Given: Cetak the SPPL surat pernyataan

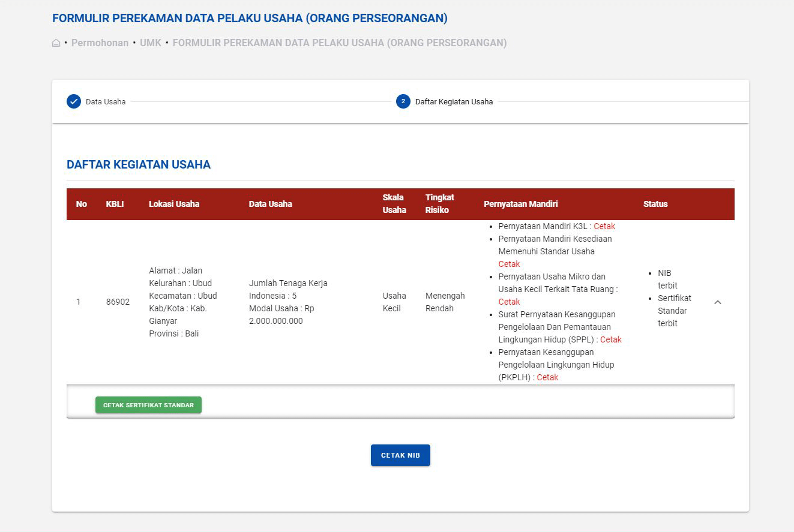Looking at the screenshot, I should click(610, 339).
